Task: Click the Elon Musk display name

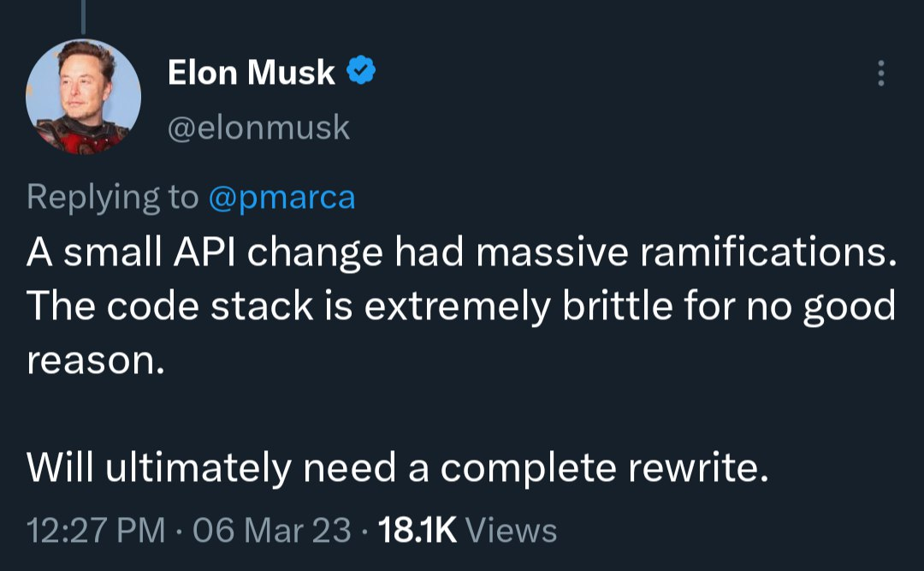Action: [x=251, y=72]
